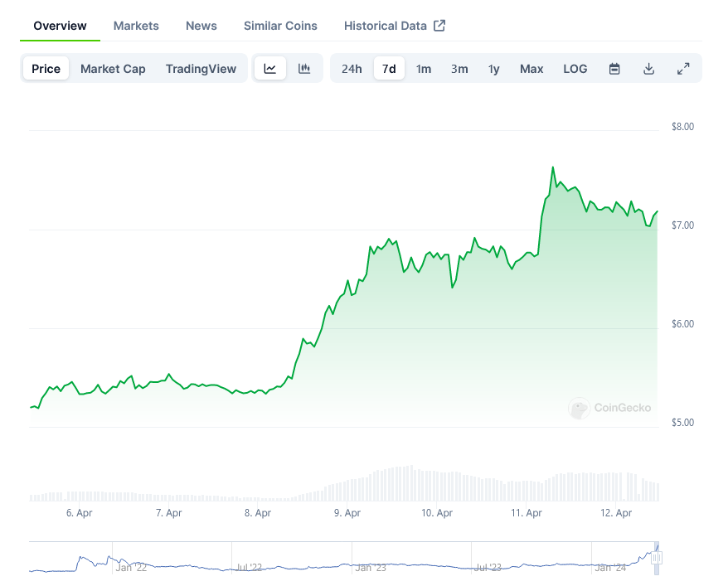Switch to line chart view icon
The width and height of the screenshot is (728, 586).
coord(270,69)
